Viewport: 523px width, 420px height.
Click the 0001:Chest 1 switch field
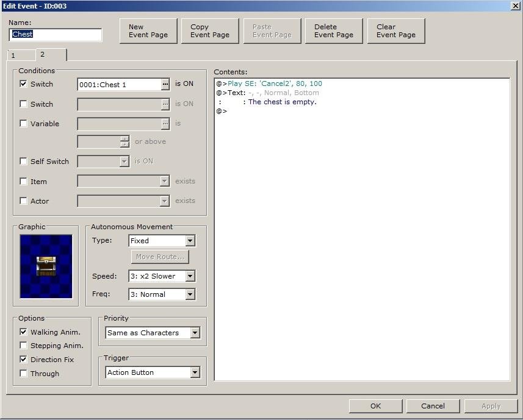(x=120, y=85)
